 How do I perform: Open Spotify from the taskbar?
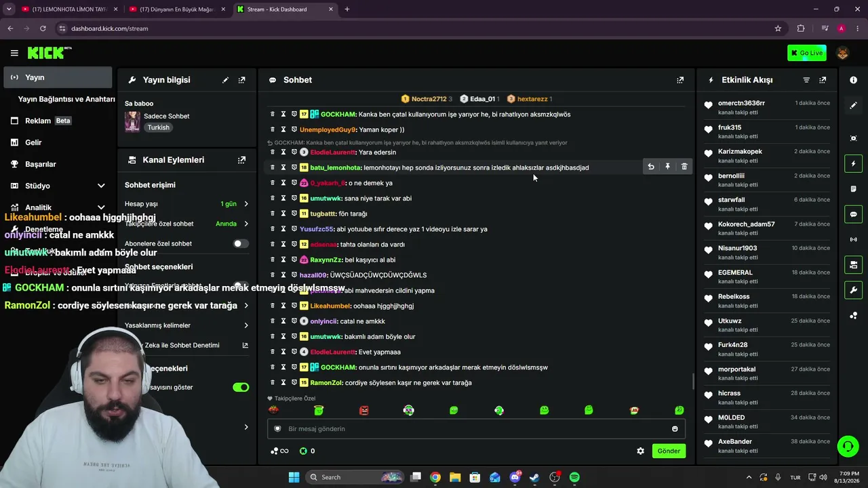(x=574, y=477)
